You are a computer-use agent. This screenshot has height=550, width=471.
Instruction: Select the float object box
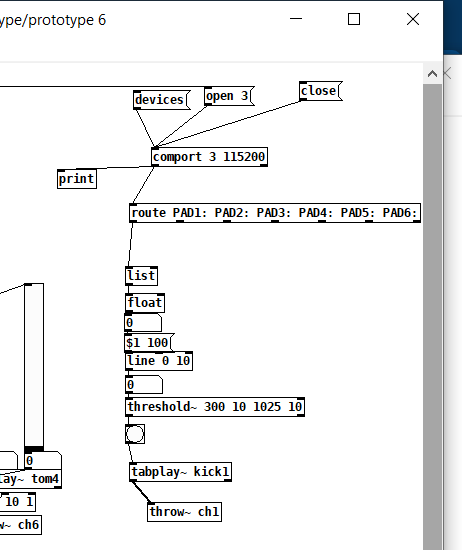point(145,303)
